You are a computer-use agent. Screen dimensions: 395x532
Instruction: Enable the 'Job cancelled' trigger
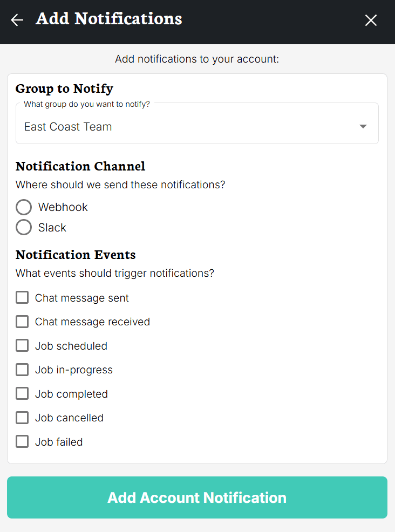click(x=22, y=418)
